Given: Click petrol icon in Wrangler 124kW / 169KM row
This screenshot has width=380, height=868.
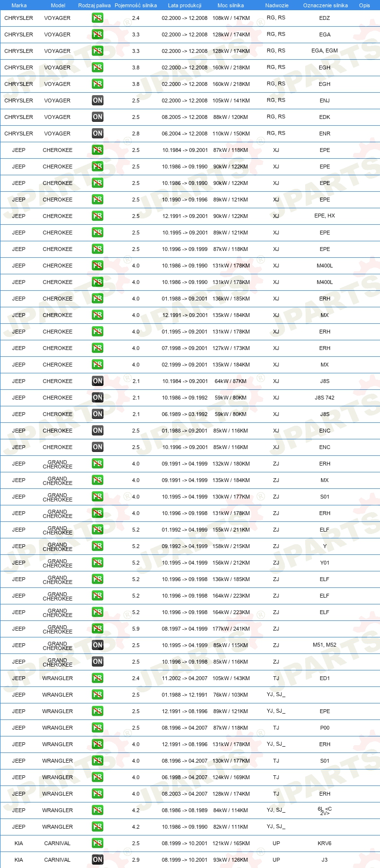Looking at the screenshot, I should pyautogui.click(x=98, y=777).
